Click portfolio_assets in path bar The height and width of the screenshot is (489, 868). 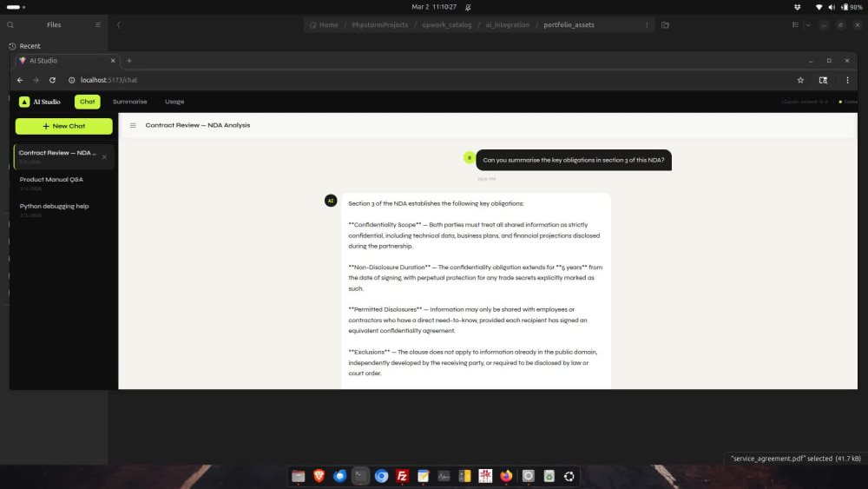pyautogui.click(x=569, y=25)
